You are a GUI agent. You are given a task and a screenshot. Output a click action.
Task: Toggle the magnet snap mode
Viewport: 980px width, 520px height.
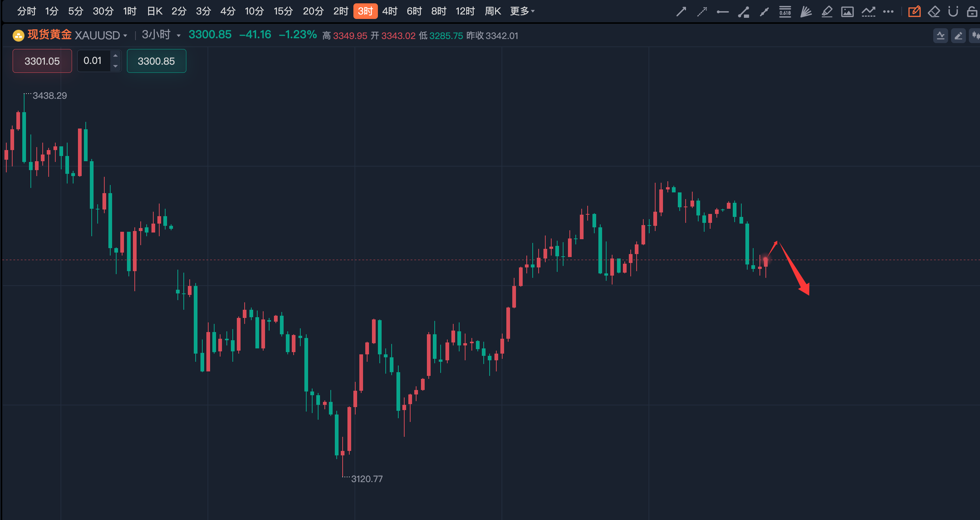click(x=953, y=12)
